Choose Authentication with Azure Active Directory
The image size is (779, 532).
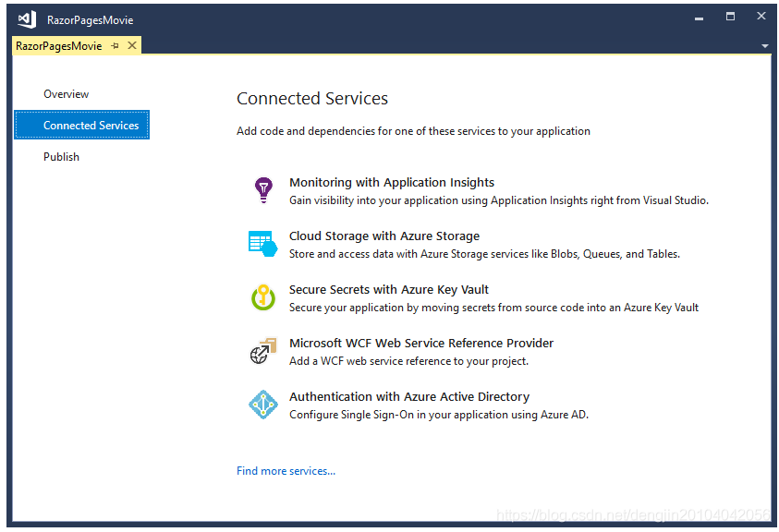point(409,397)
